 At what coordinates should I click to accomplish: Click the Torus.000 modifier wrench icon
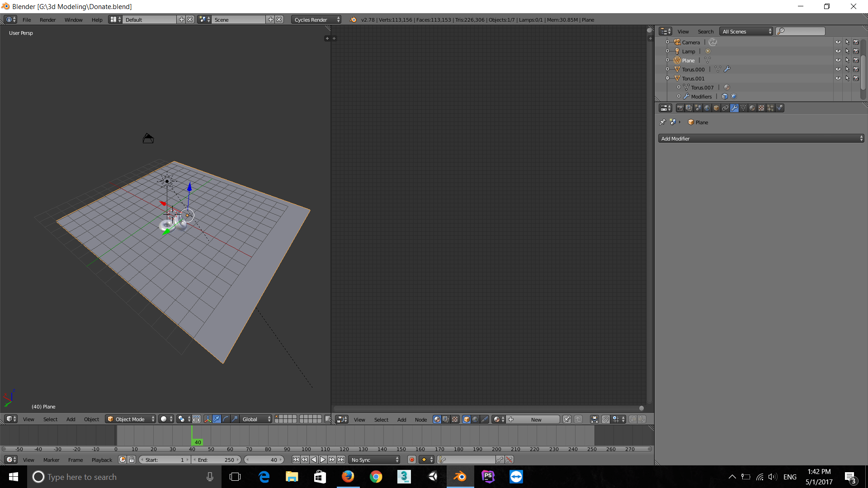(727, 69)
